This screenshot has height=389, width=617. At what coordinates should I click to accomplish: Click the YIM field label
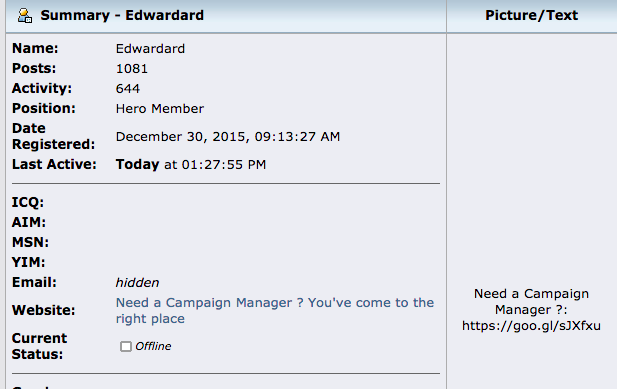click(28, 262)
